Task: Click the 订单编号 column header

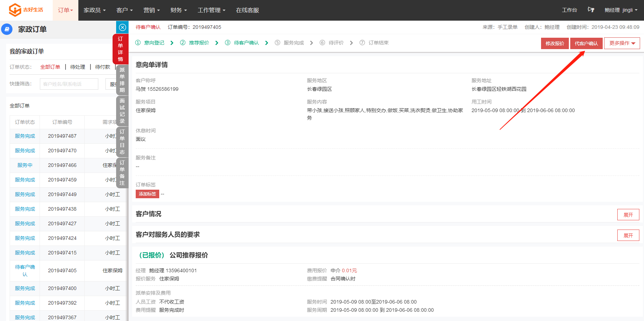Action: pyautogui.click(x=62, y=122)
